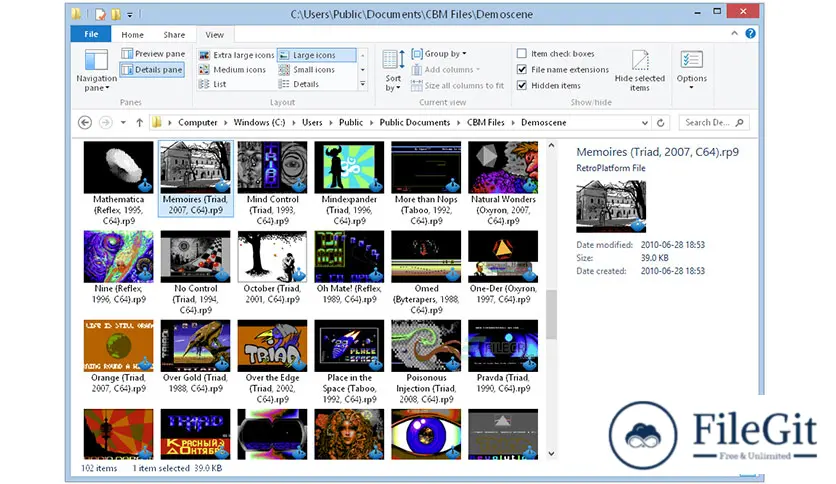Go back with the Back arrow
Screen dimensions: 836x484
point(85,123)
